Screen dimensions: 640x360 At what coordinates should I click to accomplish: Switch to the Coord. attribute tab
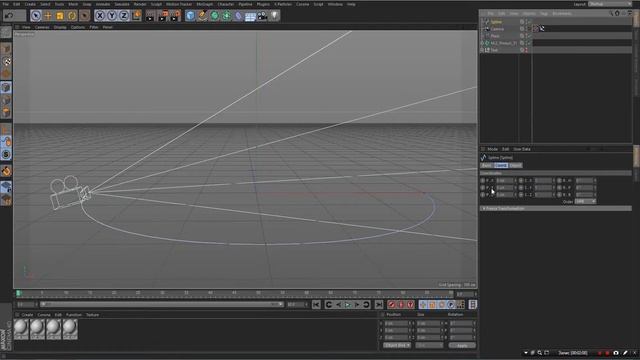(500, 165)
